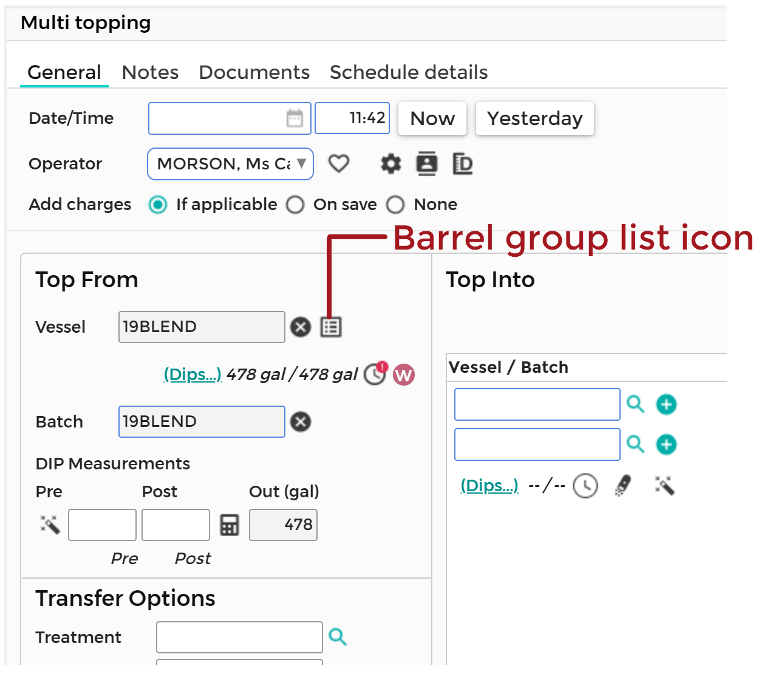Click the Out (gal) field showing 478
Screen dimensions: 784x674
point(283,525)
